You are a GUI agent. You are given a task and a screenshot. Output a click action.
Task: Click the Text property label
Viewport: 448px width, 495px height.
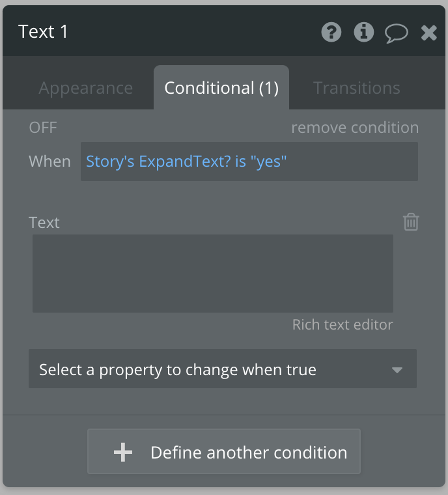click(x=44, y=223)
